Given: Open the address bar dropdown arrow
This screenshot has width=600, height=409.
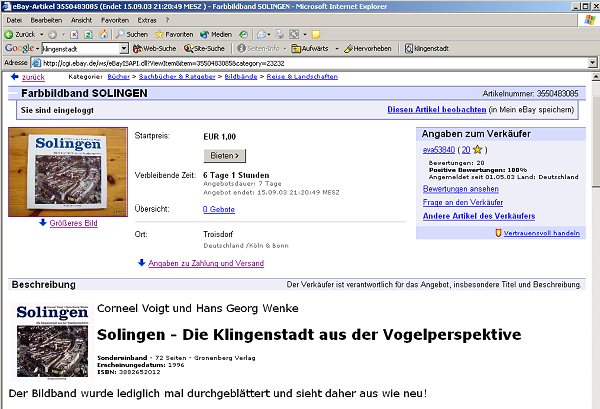Looking at the screenshot, I should 592,63.
